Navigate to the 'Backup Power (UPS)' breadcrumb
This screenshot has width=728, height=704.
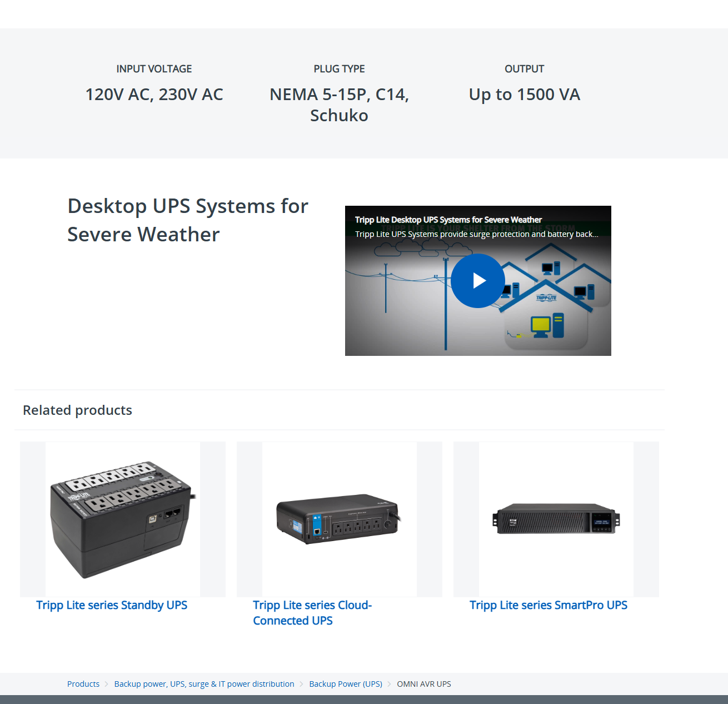[346, 684]
